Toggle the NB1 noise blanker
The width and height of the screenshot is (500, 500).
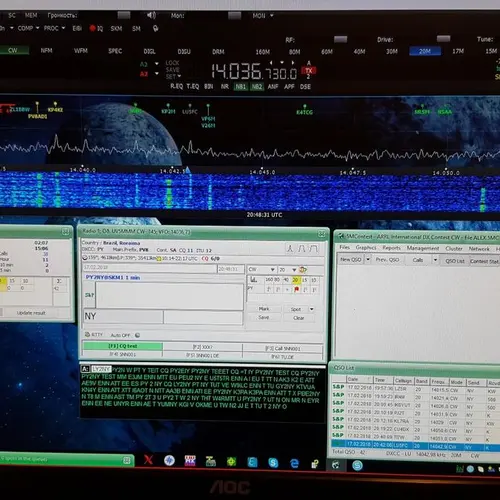[x=240, y=87]
